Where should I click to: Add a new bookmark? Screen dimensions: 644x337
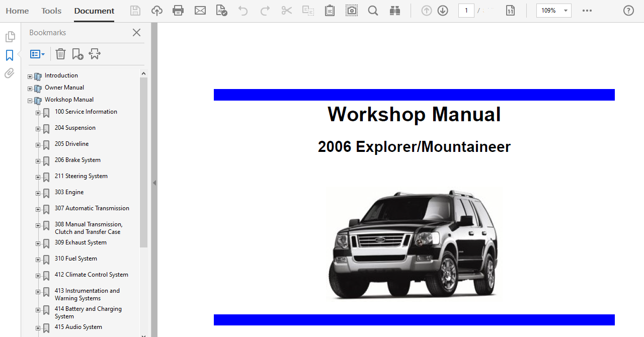point(77,54)
